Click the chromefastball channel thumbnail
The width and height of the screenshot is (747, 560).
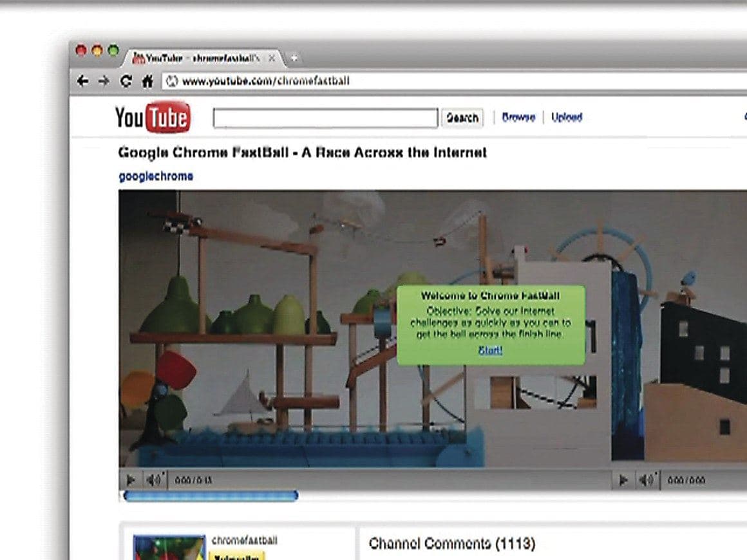coord(169,548)
